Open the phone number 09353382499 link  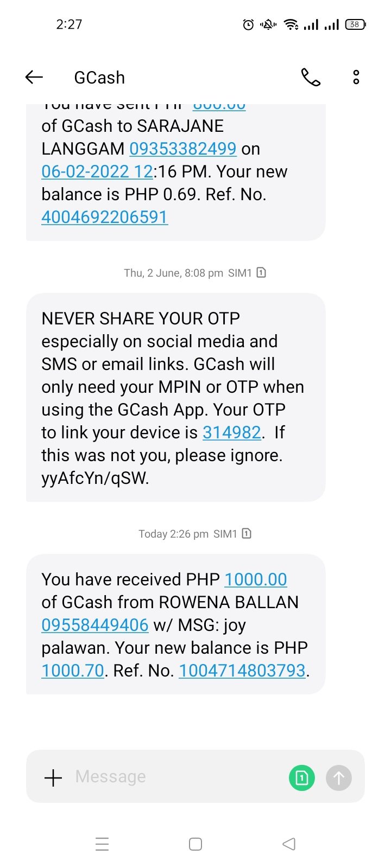183,149
